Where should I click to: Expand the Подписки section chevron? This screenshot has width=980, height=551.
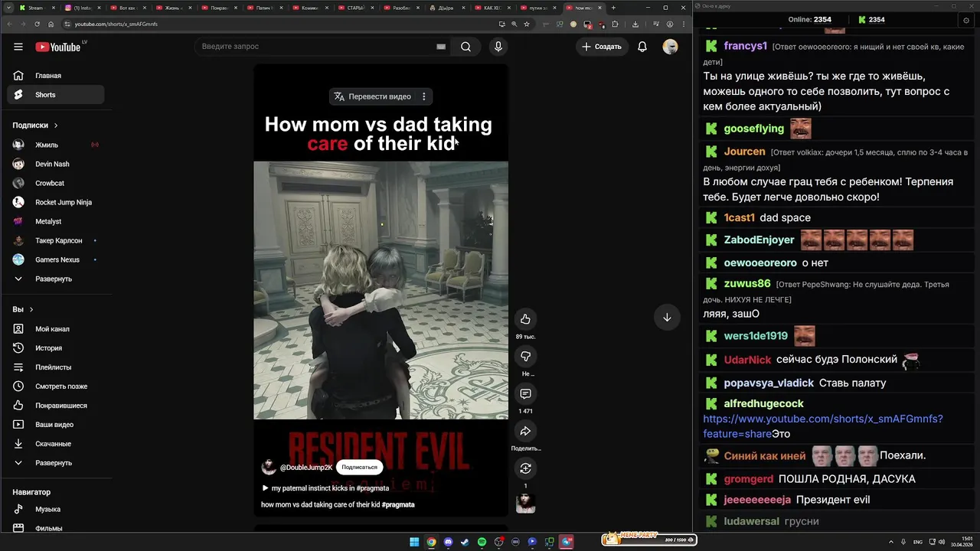pos(56,126)
